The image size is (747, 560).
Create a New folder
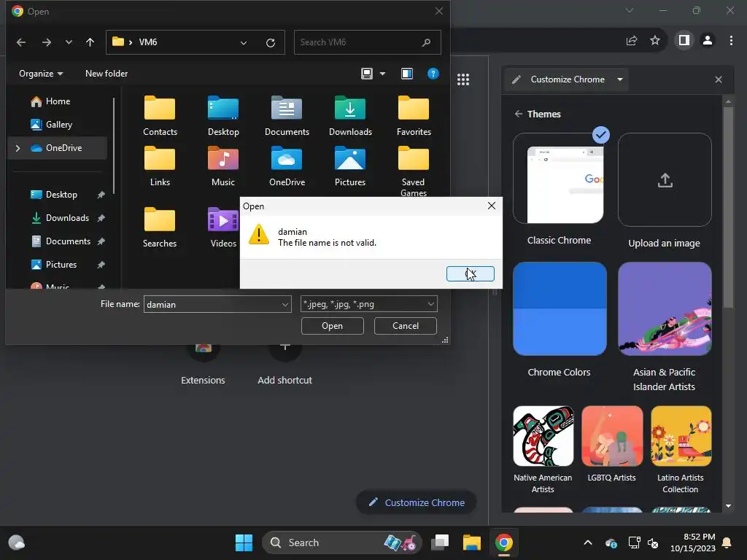point(107,74)
